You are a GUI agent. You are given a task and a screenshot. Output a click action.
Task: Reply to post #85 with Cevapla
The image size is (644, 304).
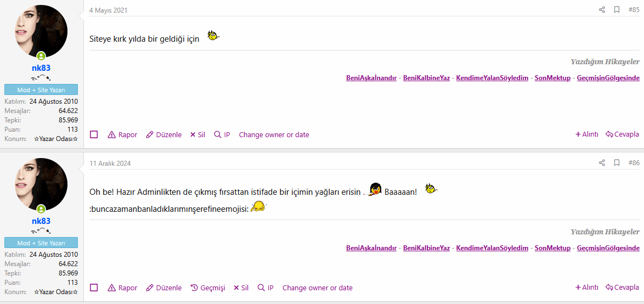[x=622, y=135]
